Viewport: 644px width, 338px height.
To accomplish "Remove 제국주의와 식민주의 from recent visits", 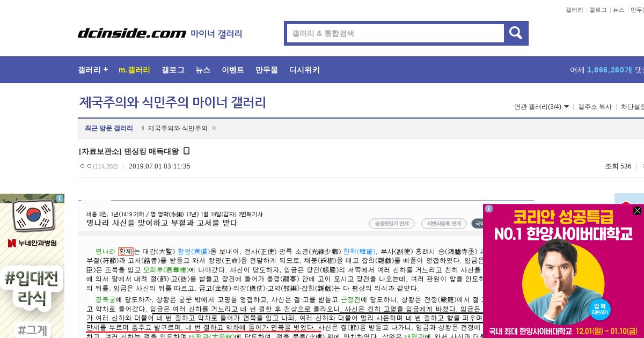I will coord(214,128).
